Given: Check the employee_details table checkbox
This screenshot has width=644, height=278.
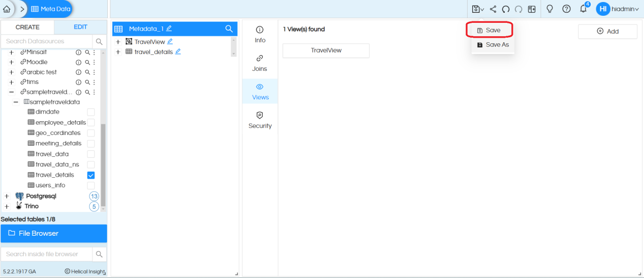Looking at the screenshot, I should pos(91,122).
